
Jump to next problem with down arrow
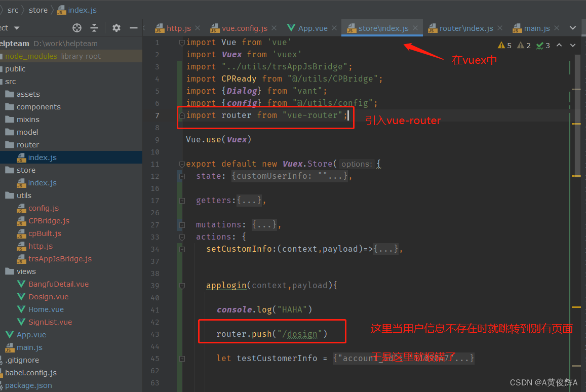tap(572, 45)
